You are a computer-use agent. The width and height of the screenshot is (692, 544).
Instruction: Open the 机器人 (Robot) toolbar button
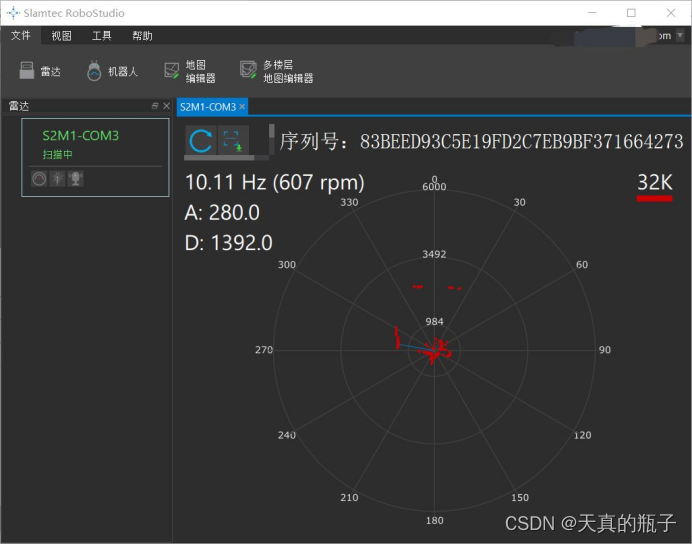pos(112,71)
